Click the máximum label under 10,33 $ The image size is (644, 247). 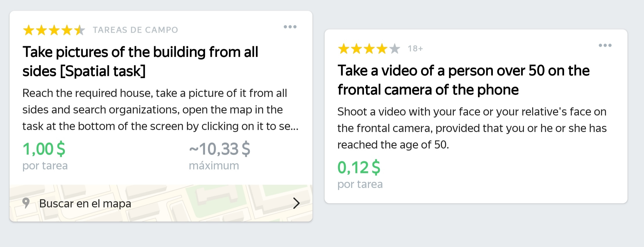214,166
